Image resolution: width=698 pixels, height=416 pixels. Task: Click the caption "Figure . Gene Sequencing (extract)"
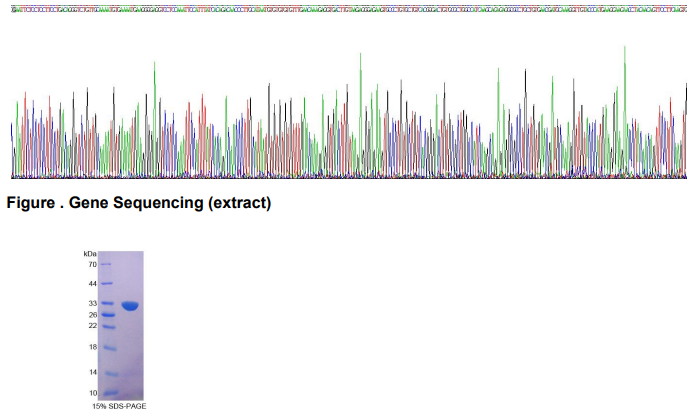pos(138,202)
